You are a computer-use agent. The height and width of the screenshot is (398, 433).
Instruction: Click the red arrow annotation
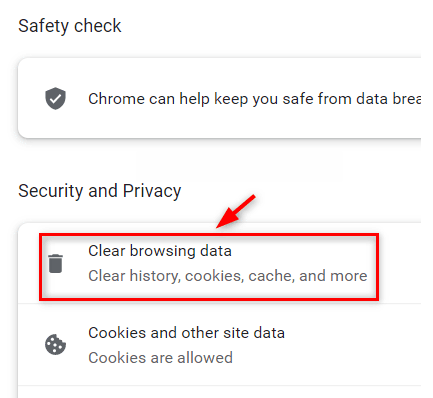[x=236, y=211]
